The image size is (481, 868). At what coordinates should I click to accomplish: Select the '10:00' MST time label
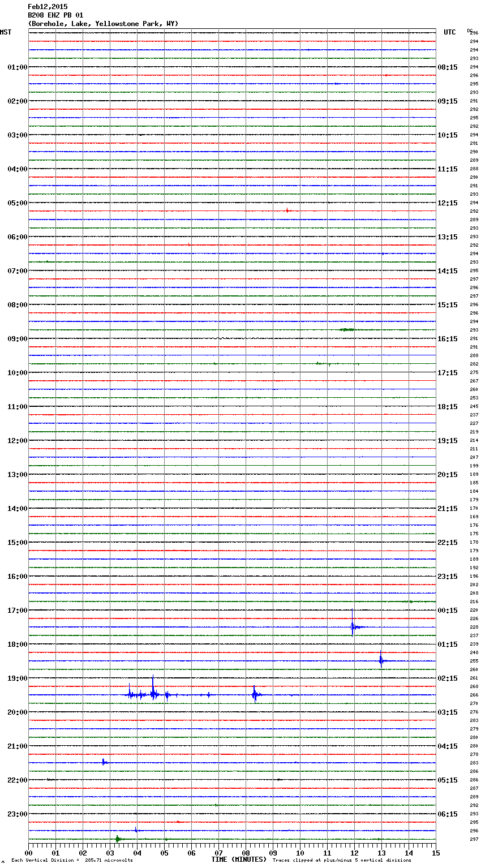pos(18,373)
